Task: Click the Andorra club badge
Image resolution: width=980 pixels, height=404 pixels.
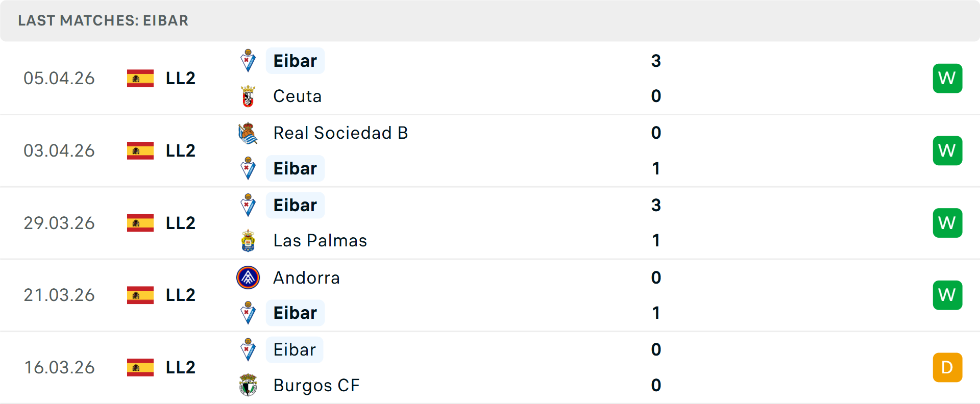Action: point(248,278)
